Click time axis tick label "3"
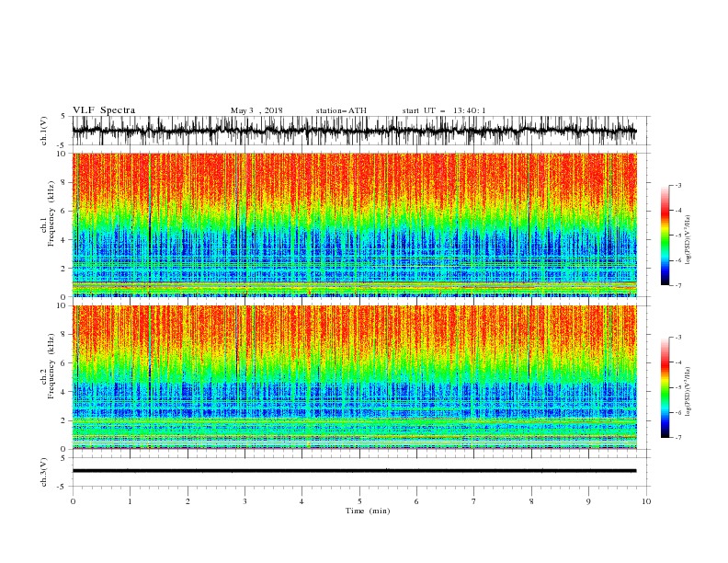 pos(245,501)
